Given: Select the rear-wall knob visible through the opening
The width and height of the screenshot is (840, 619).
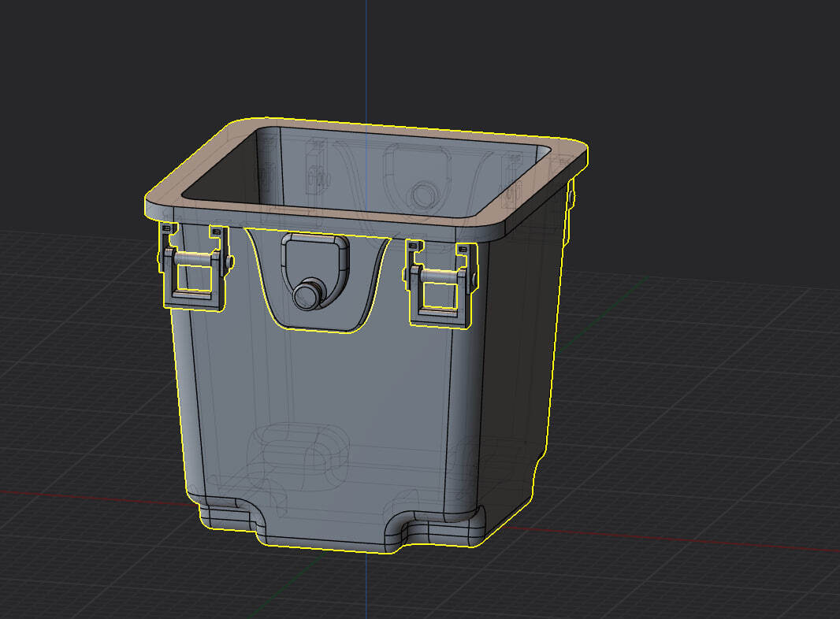Looking at the screenshot, I should (x=424, y=194).
